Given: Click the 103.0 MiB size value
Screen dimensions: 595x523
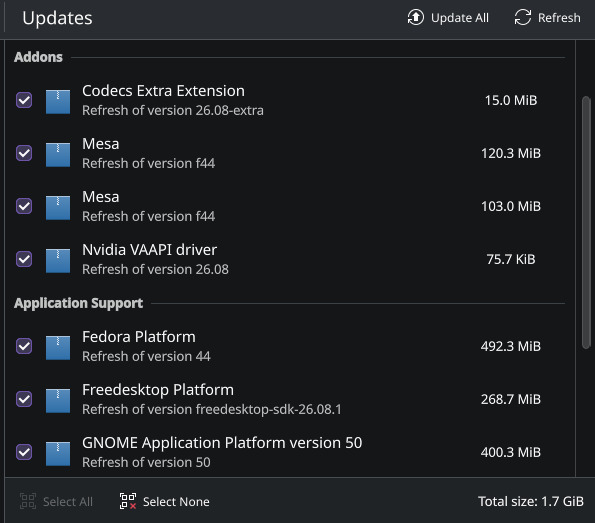Looking at the screenshot, I should click(x=511, y=206).
